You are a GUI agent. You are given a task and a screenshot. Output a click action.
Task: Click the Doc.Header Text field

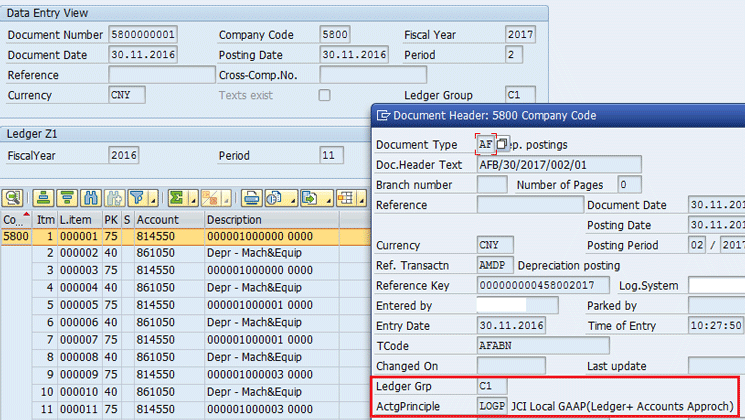(x=558, y=165)
